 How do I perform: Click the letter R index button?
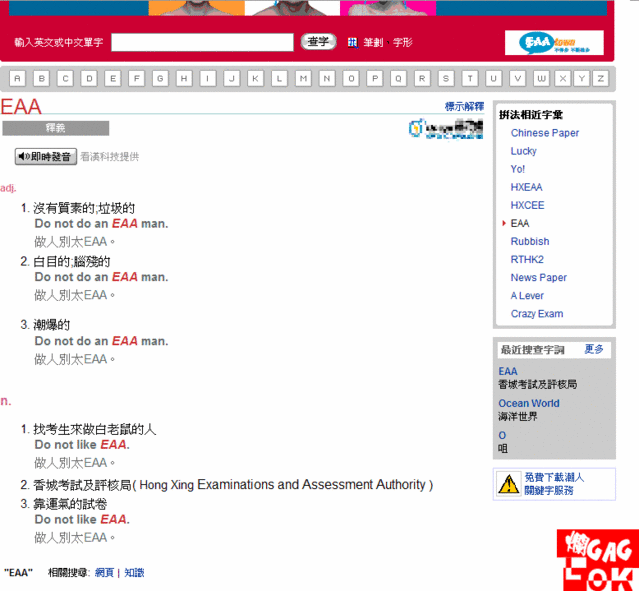[x=422, y=78]
